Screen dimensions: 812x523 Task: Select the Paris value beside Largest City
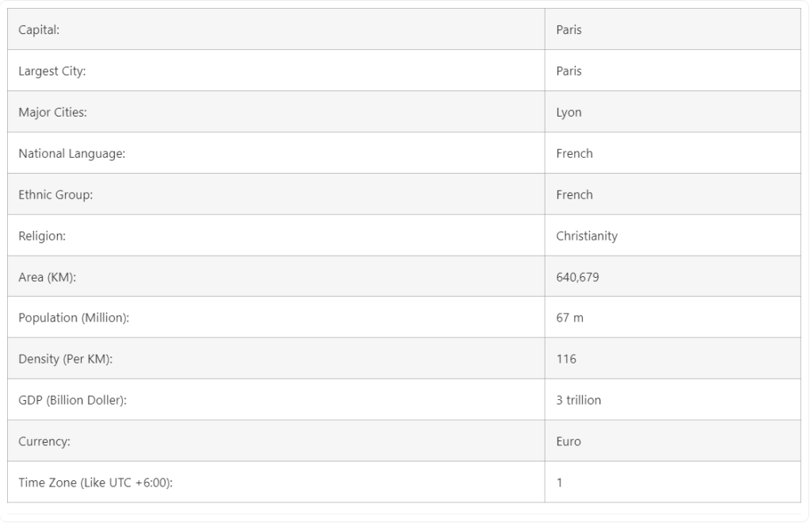click(569, 71)
